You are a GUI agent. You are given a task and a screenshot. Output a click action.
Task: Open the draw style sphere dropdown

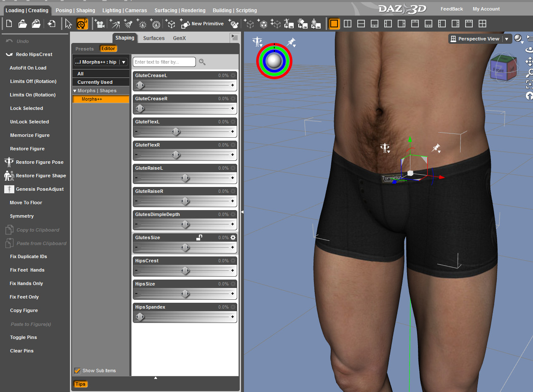[x=519, y=39]
